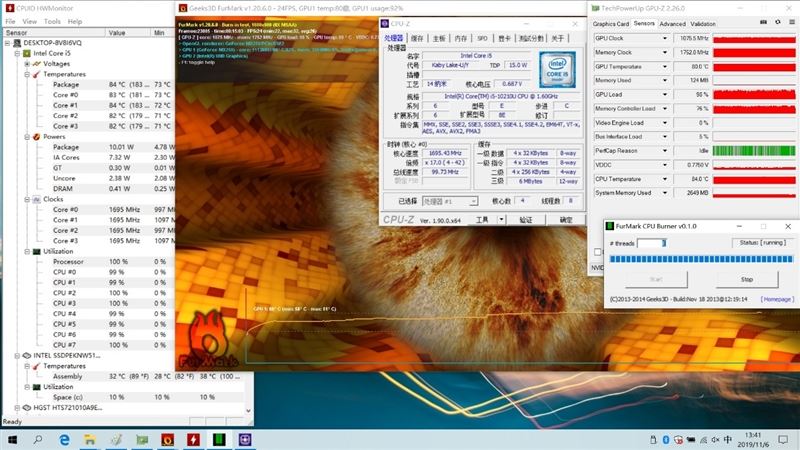Click the CPU-Z 确定 button
The image size is (800, 450).
click(x=566, y=220)
